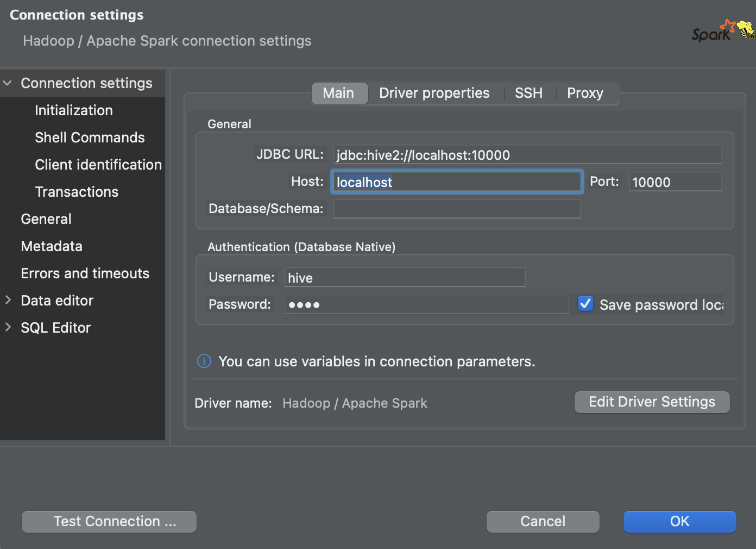Click the info icon beside variables hint
This screenshot has width=756, height=549.
click(x=204, y=361)
